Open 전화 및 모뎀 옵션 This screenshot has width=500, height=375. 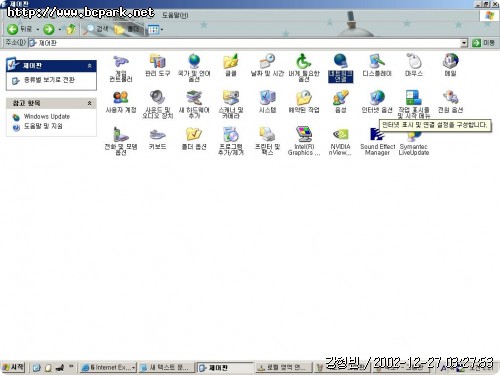[121, 141]
